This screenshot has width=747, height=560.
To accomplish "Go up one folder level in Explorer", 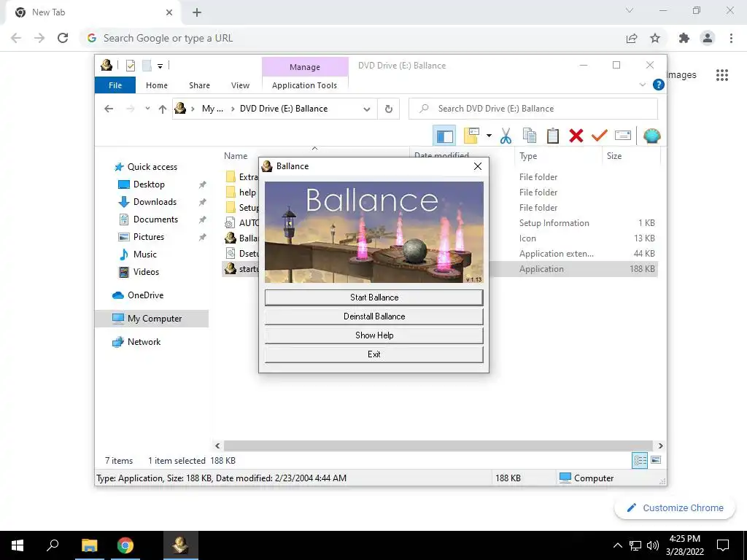I will pos(163,109).
